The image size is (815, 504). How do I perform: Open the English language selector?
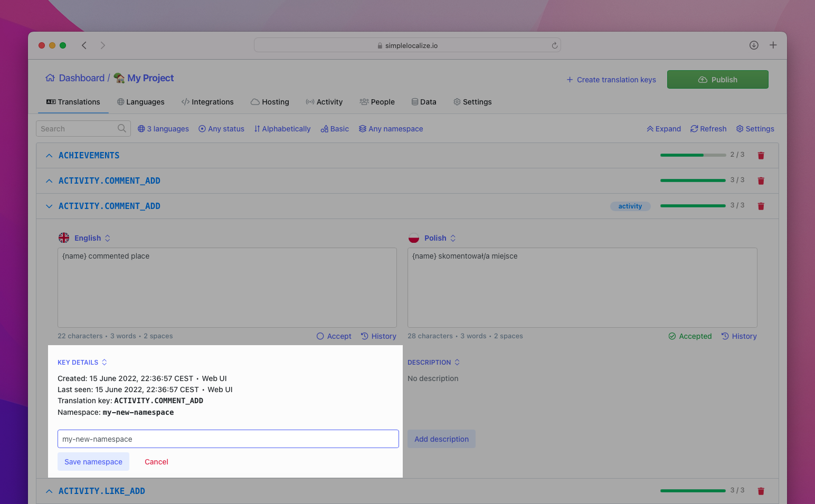click(x=92, y=238)
